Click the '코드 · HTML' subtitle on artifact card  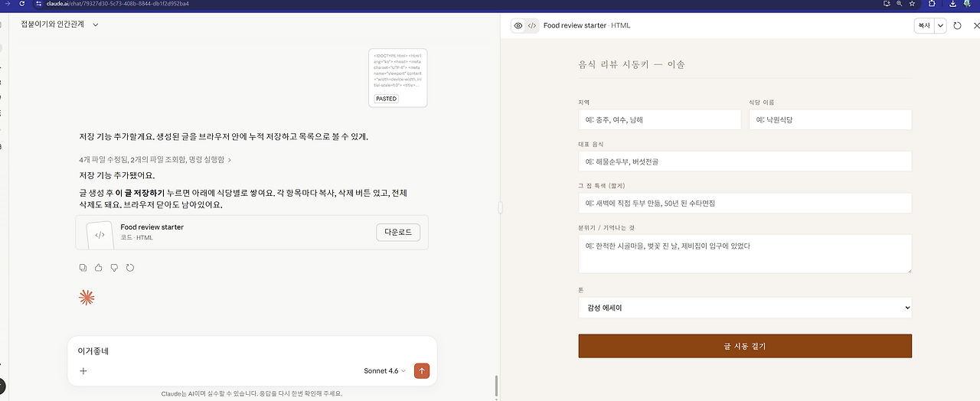136,238
